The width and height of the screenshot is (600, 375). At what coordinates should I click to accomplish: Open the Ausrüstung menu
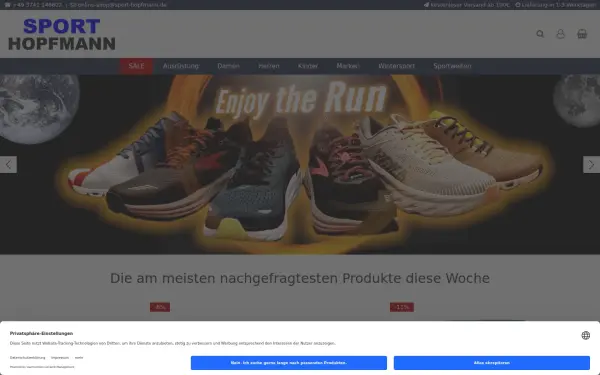(x=181, y=66)
